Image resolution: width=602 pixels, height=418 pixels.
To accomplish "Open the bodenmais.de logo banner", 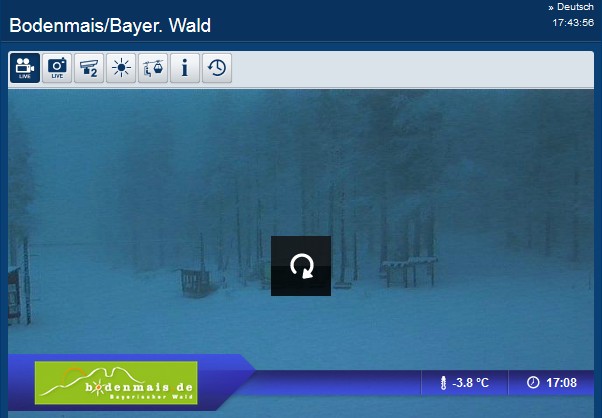I will pos(116,383).
